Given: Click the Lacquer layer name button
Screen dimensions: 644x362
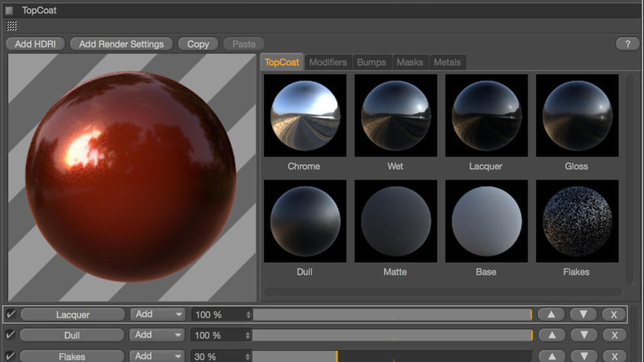Looking at the screenshot, I should coord(73,315).
